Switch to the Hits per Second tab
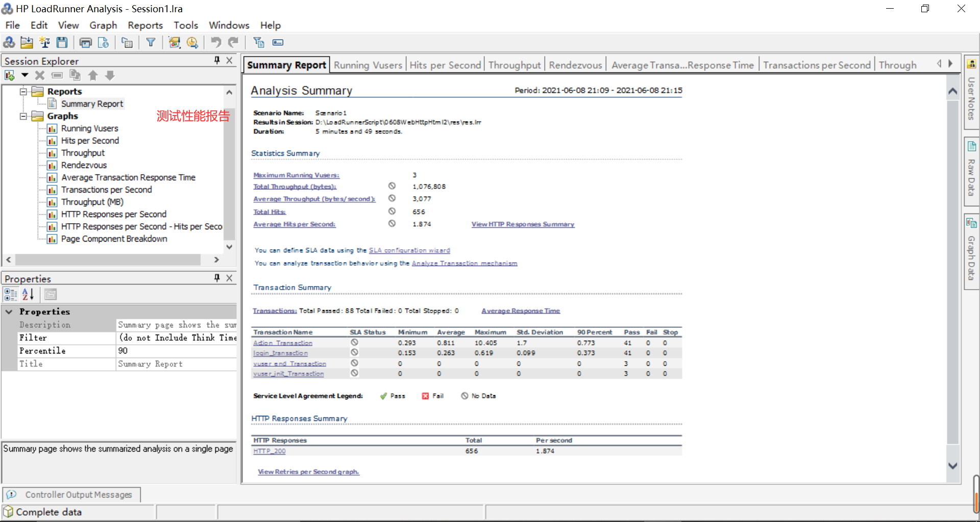 tap(445, 65)
